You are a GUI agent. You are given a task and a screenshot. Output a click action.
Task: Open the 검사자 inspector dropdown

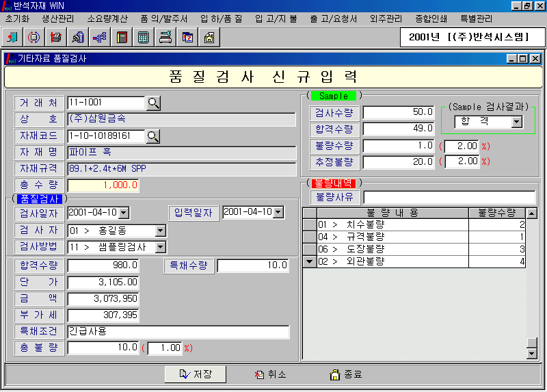pyautogui.click(x=160, y=230)
